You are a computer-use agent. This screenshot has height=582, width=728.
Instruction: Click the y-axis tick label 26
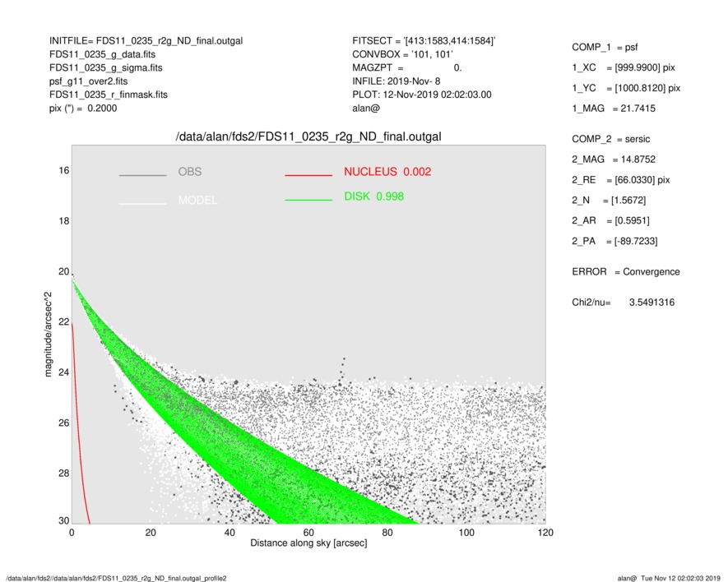tap(63, 423)
